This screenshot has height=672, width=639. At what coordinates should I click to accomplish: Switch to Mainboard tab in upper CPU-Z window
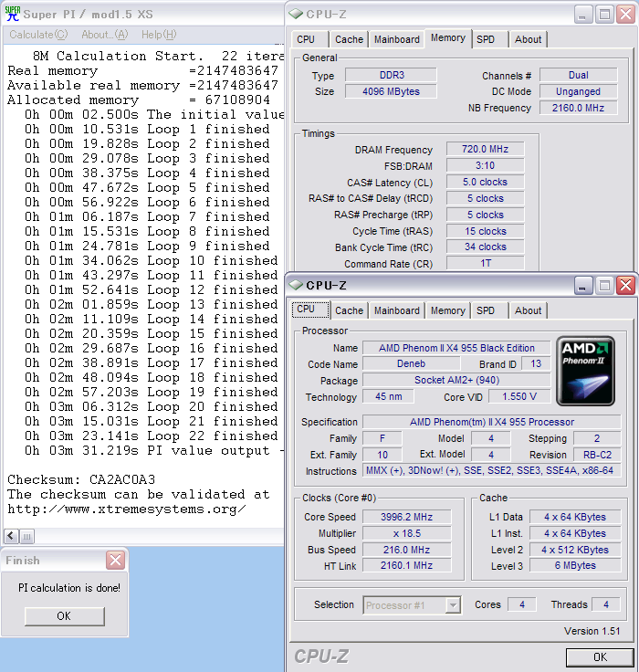[397, 39]
